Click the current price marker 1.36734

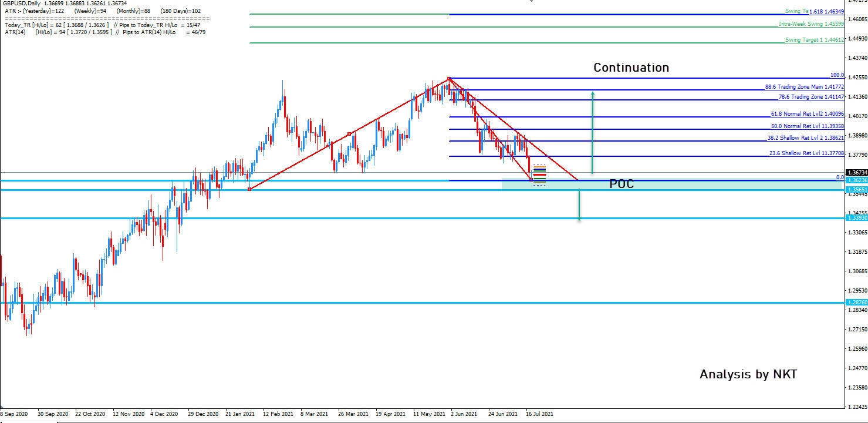[854, 170]
